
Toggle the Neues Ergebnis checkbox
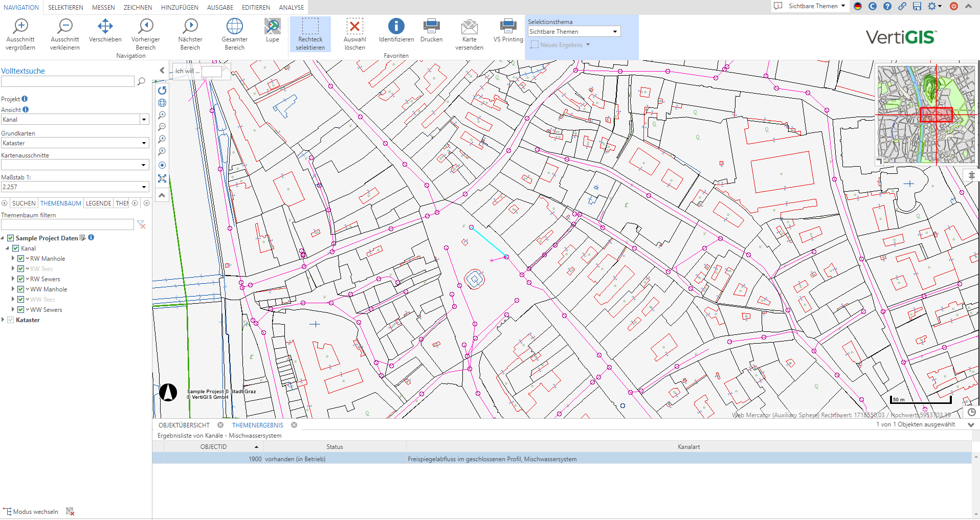(535, 45)
